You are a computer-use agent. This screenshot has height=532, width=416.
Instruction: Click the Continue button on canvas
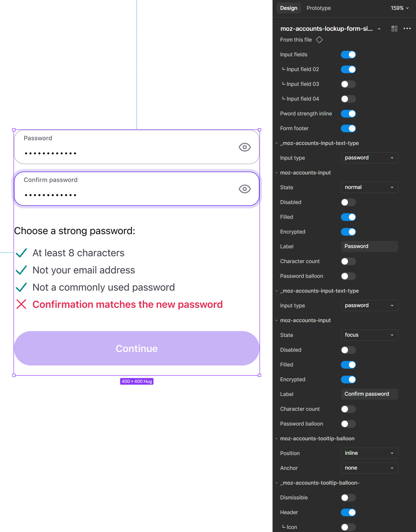click(x=137, y=348)
